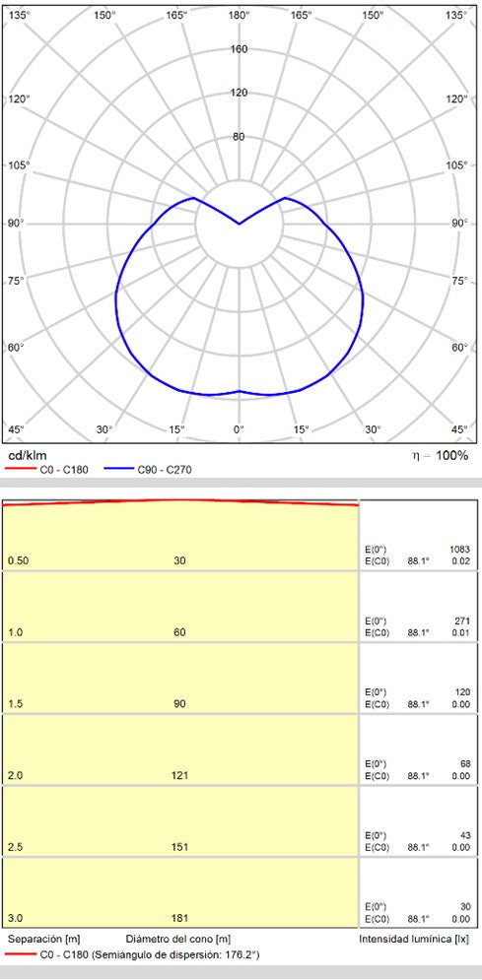Click the 160 radial scale label
Screen dimensions: 482x980
239,49
